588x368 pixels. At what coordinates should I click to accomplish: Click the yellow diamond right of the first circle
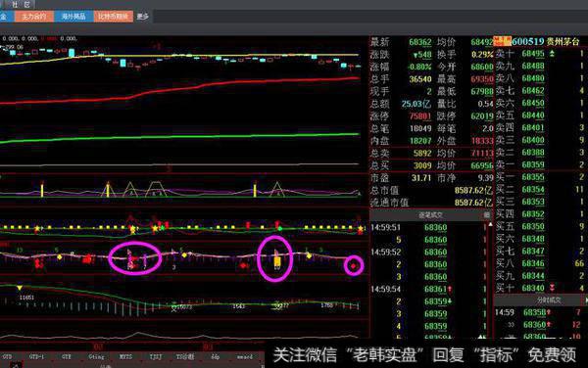tap(184, 255)
